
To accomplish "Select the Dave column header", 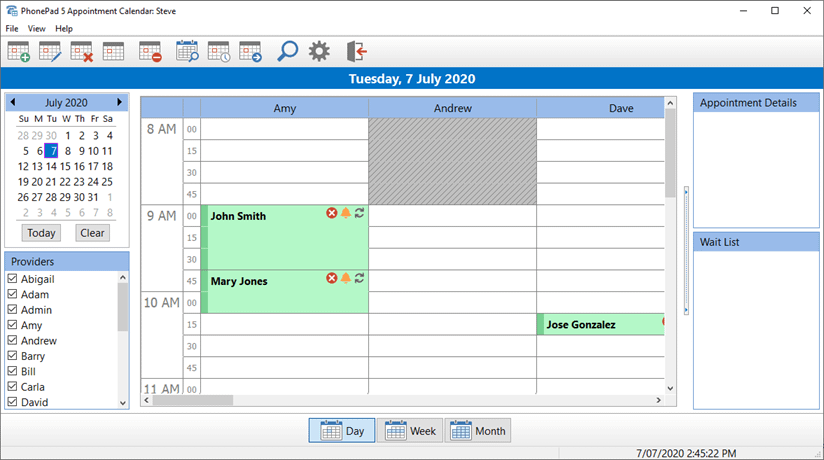I will tap(601, 108).
